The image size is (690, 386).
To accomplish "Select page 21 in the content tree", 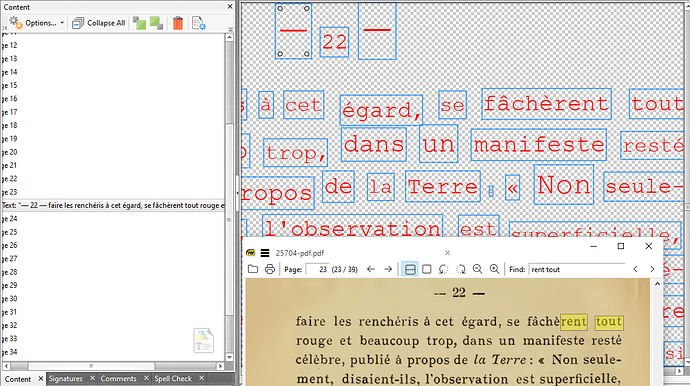I will click(9, 165).
